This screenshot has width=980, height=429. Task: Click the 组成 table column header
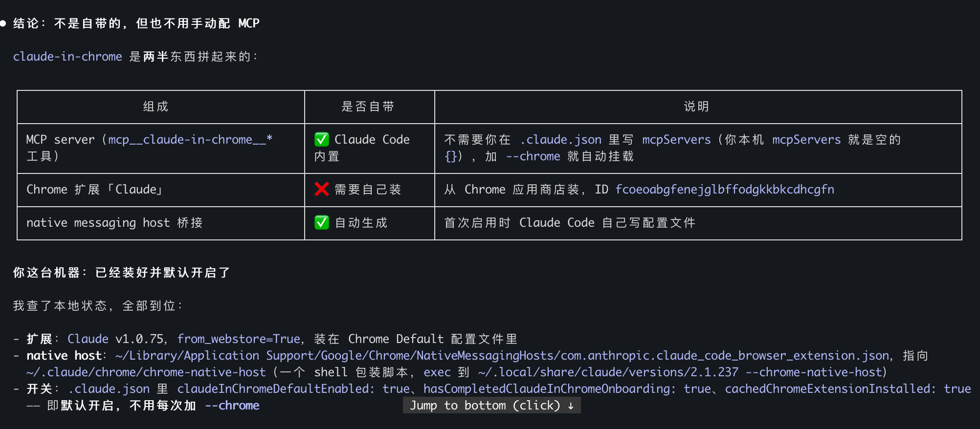click(156, 107)
